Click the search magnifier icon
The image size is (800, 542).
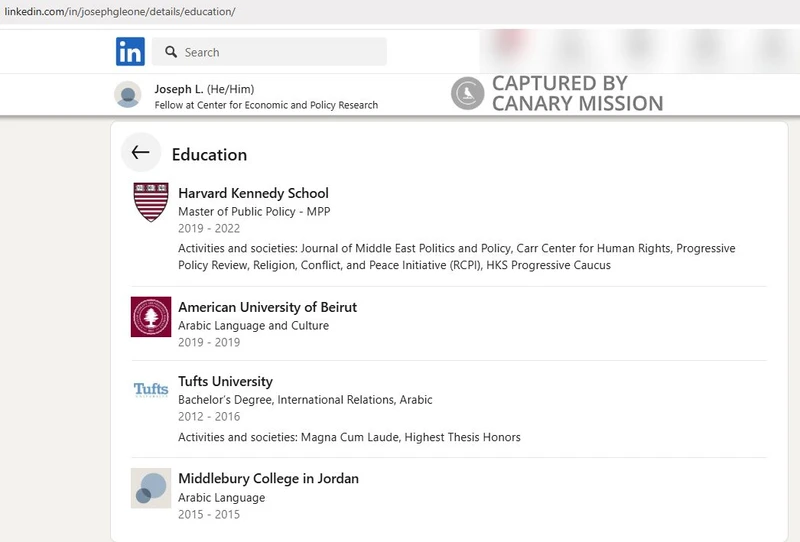pos(171,52)
